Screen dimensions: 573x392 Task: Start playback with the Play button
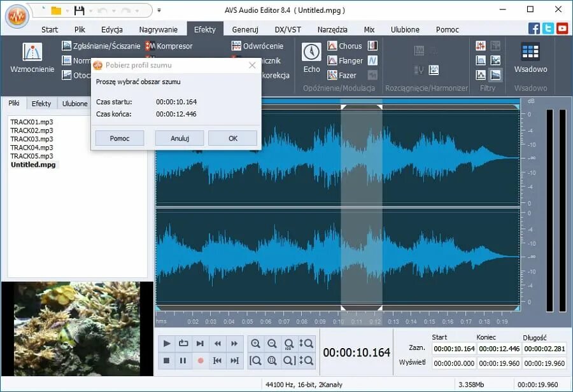(167, 344)
